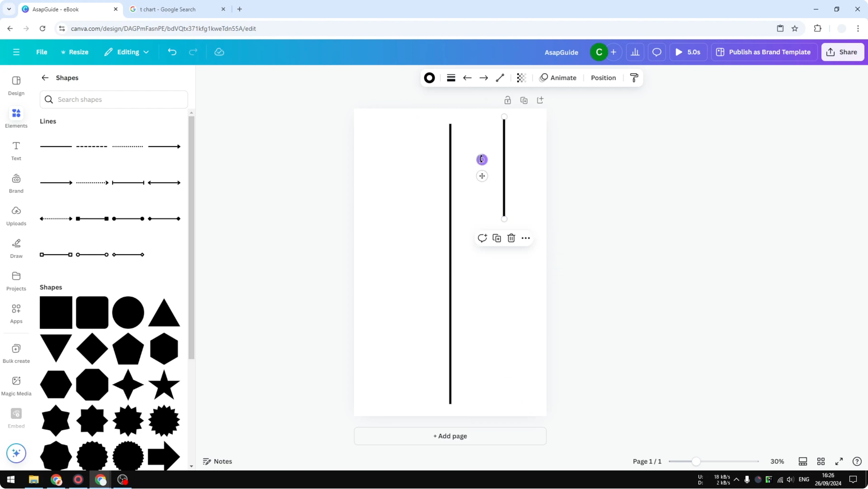
Task: Duplicate the page
Action: tap(524, 100)
